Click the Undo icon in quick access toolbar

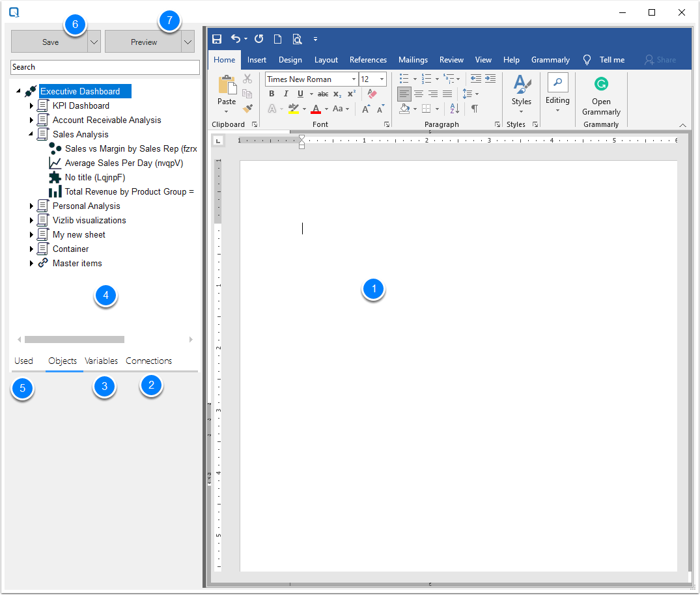(236, 38)
